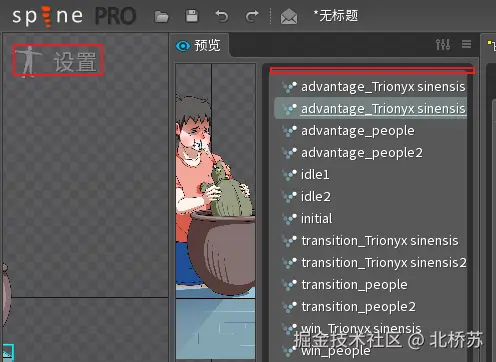Click animation icon beside initial
This screenshot has height=362, width=496.
[x=289, y=219]
